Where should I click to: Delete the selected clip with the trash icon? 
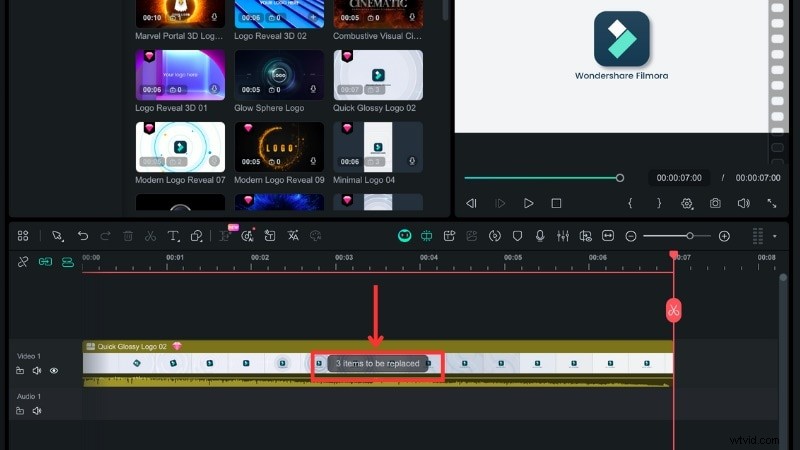[x=128, y=236]
